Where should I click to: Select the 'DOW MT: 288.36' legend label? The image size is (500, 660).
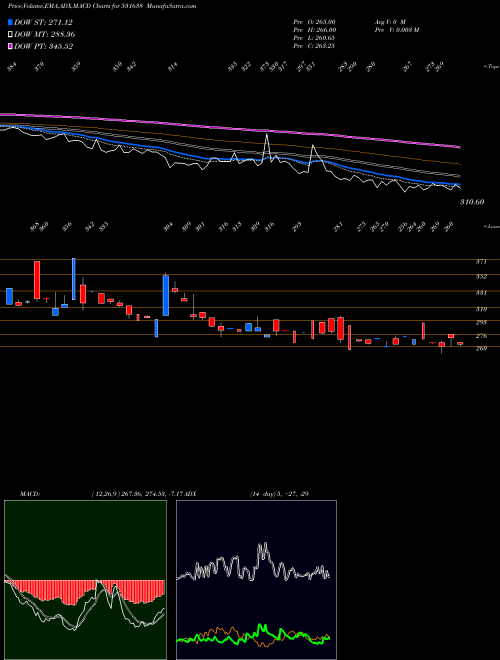click(x=45, y=34)
